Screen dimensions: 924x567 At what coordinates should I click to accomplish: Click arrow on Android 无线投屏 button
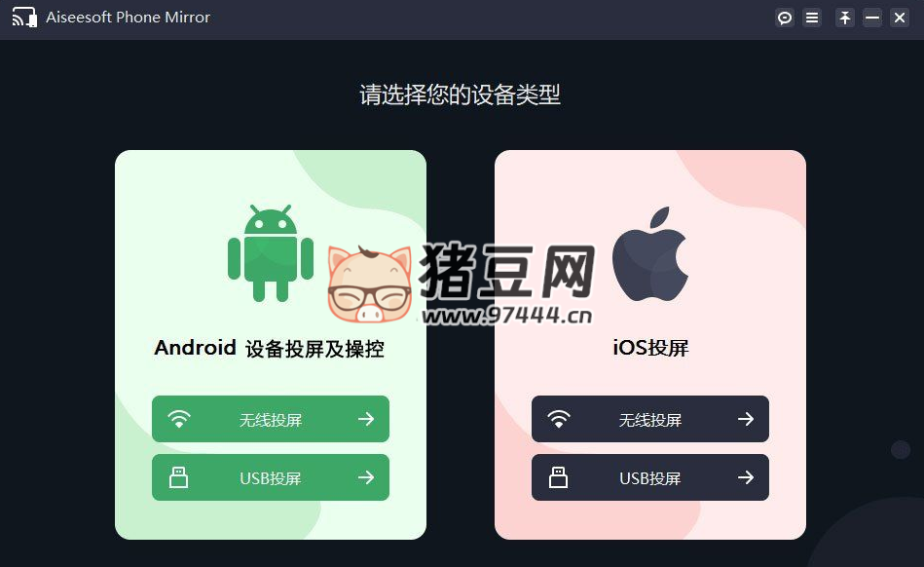[x=366, y=419]
